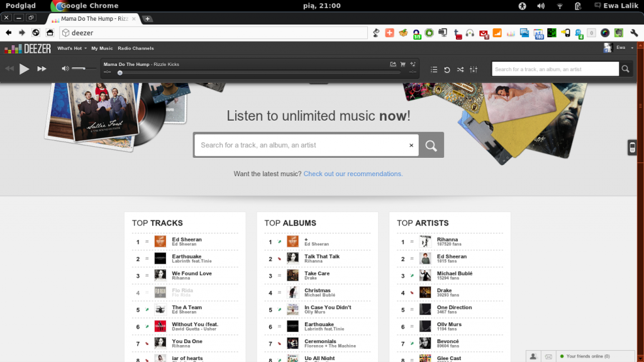
Task: Open the What's Hot dropdown menu
Action: coord(72,48)
